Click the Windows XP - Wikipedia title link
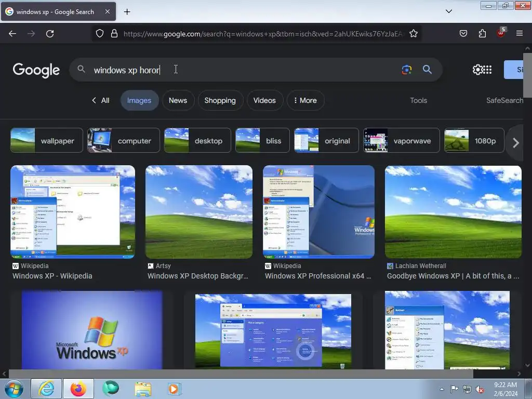This screenshot has width=532, height=399. 52,276
